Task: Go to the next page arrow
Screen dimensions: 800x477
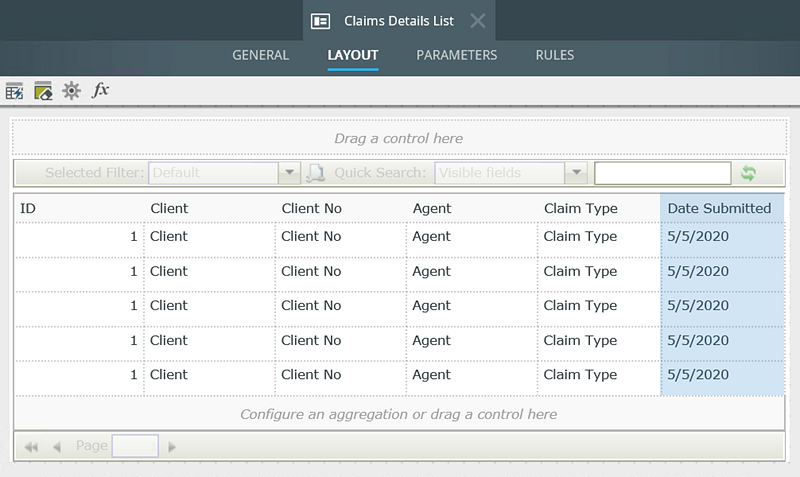Action: tap(172, 447)
